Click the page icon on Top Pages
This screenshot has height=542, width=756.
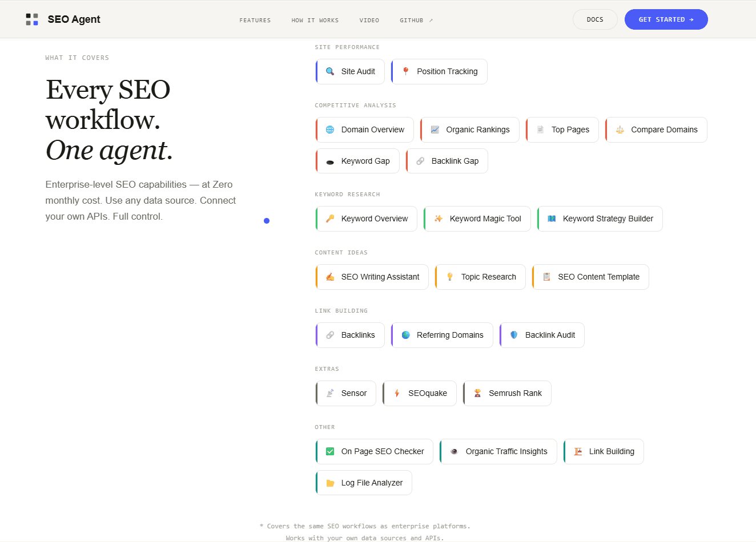pos(540,130)
